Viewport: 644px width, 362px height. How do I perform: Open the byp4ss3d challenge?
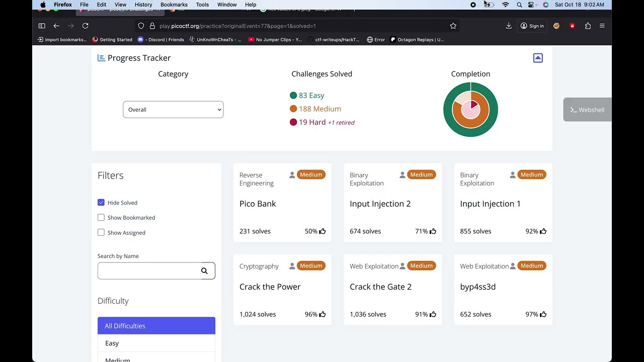pos(477,287)
